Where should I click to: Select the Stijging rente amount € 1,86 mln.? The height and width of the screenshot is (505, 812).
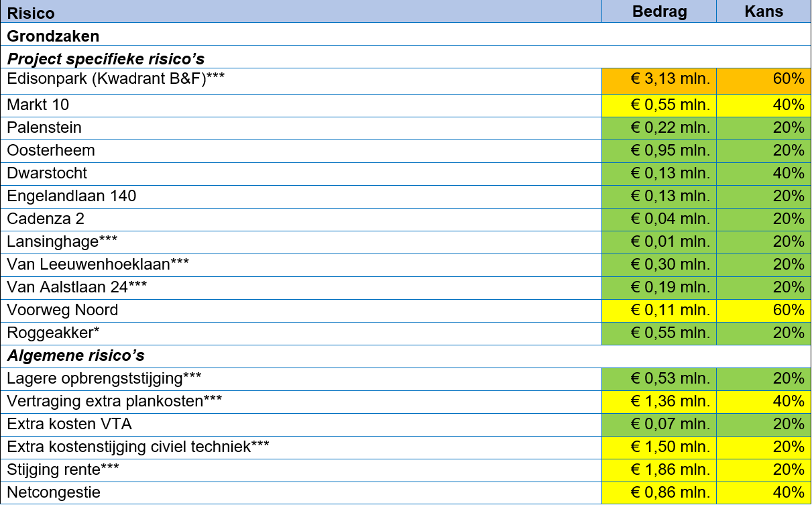pyautogui.click(x=659, y=469)
